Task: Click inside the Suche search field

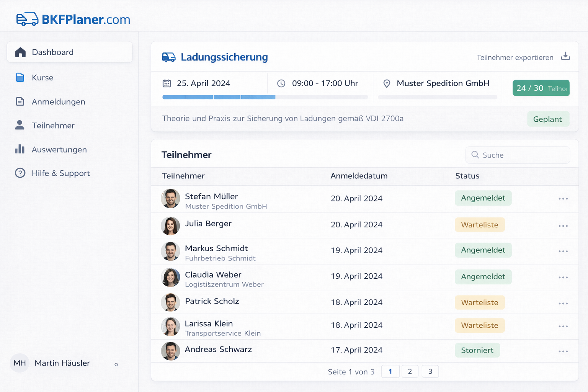Action: (518, 155)
